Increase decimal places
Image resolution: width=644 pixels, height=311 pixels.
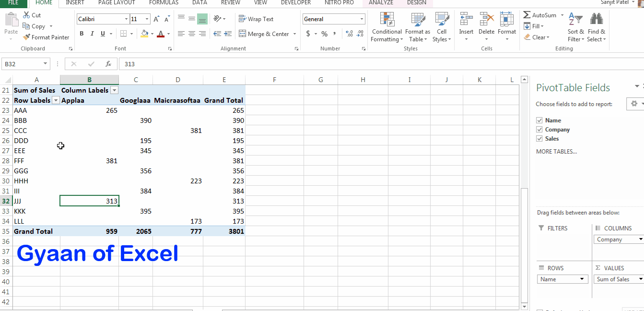[x=349, y=34]
